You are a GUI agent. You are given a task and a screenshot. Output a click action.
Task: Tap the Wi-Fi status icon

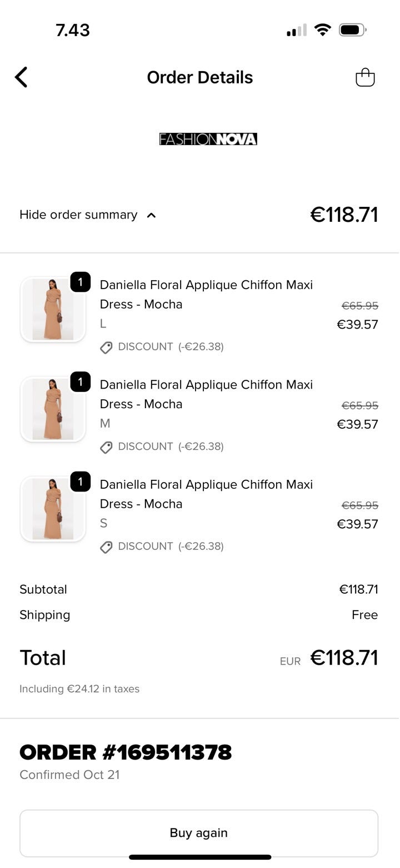(322, 30)
